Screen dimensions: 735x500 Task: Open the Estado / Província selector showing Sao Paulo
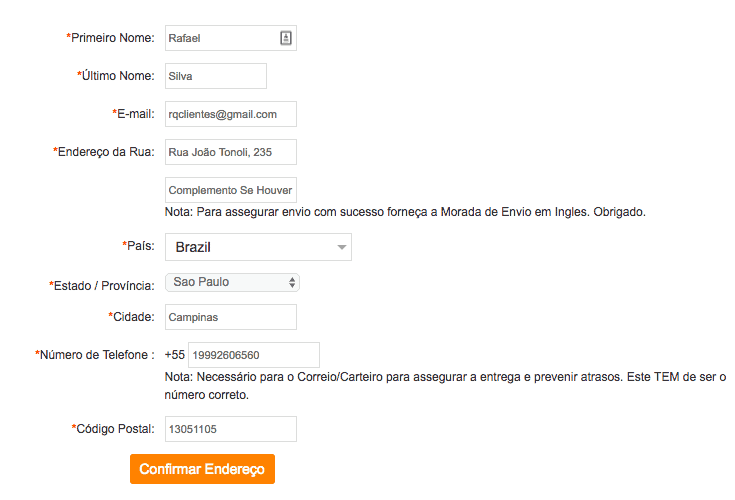click(232, 283)
